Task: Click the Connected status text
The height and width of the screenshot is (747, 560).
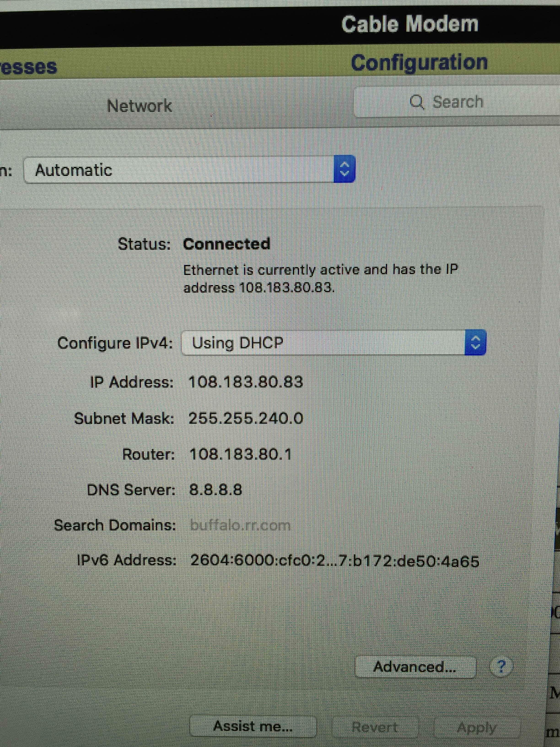Action: point(227,244)
